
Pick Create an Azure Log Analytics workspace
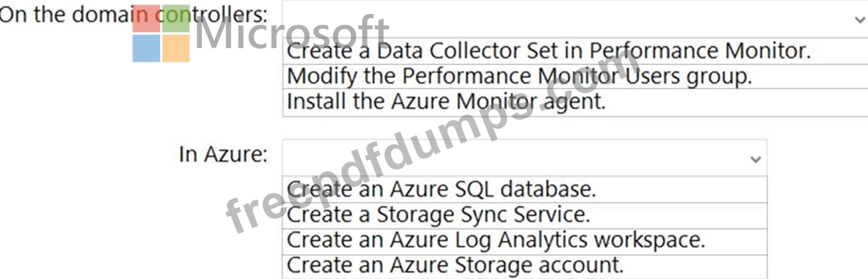pyautogui.click(x=496, y=240)
